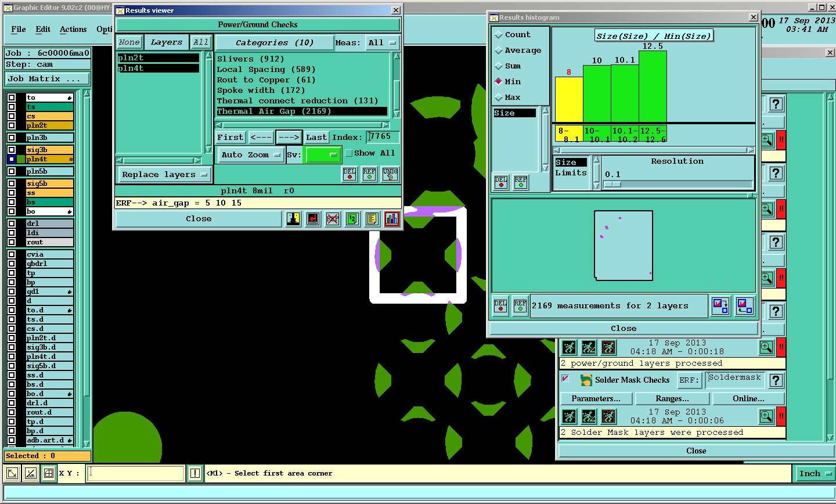Open the Job Matrix selector
Image resolution: width=836 pixels, height=504 pixels.
click(48, 78)
